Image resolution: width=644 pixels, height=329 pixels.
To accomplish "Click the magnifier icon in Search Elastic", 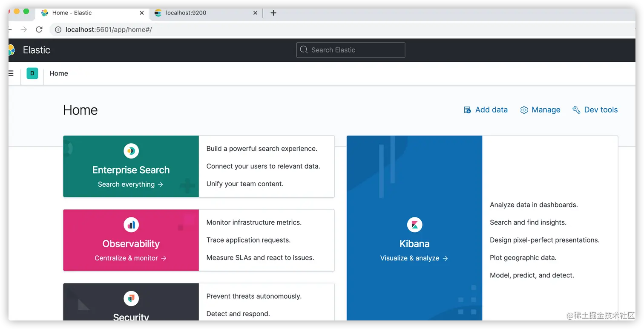I will [x=304, y=50].
